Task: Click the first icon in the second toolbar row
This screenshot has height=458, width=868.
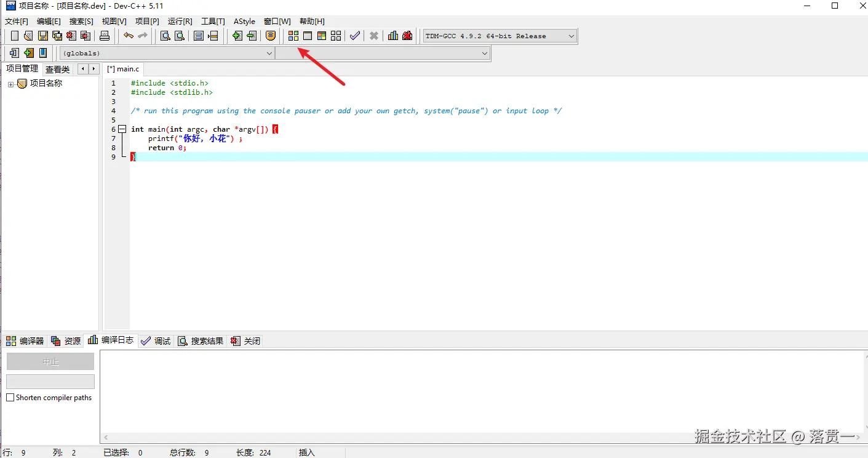Action: [14, 53]
